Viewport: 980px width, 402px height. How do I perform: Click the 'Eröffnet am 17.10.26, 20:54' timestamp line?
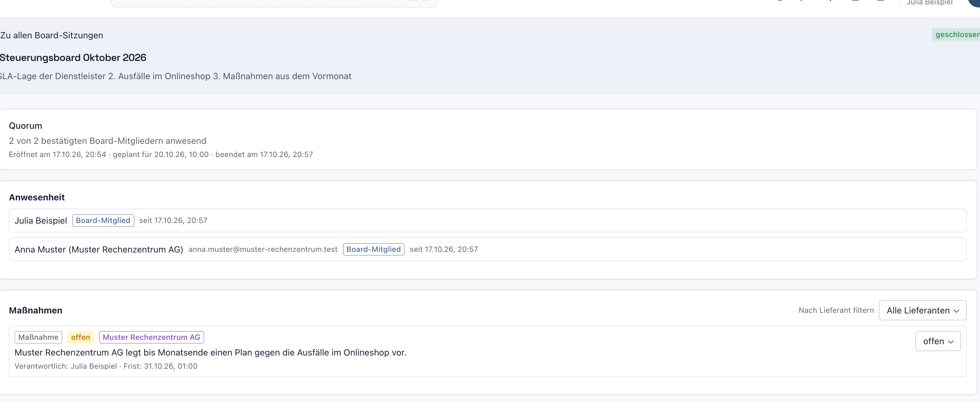coord(161,155)
